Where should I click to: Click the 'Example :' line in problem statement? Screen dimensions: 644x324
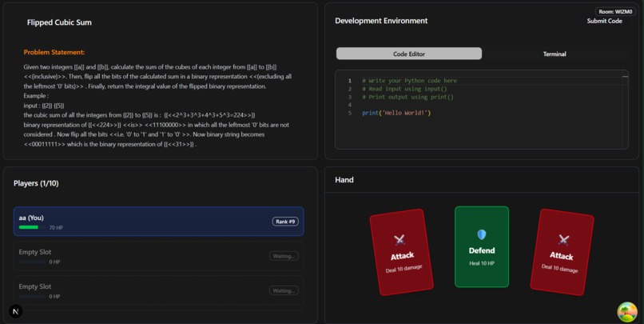pos(36,96)
